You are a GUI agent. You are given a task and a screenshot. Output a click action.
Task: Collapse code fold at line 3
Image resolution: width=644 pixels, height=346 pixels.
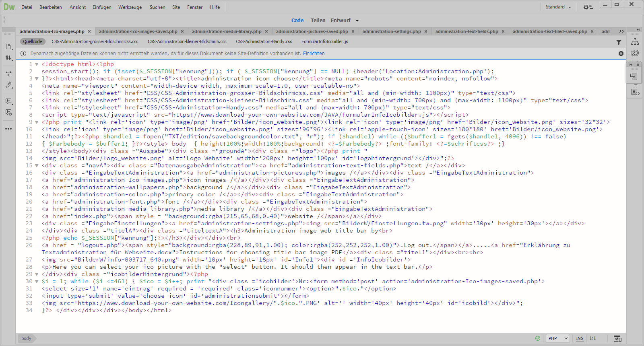37,78
